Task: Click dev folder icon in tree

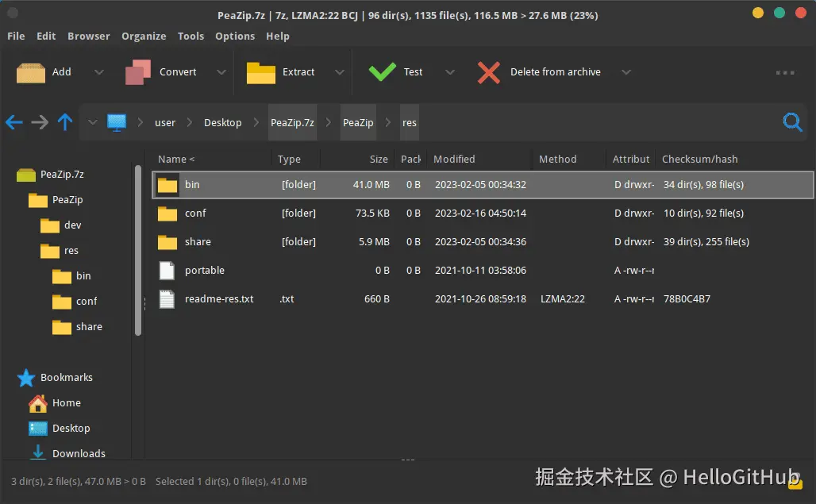Action: 50,225
